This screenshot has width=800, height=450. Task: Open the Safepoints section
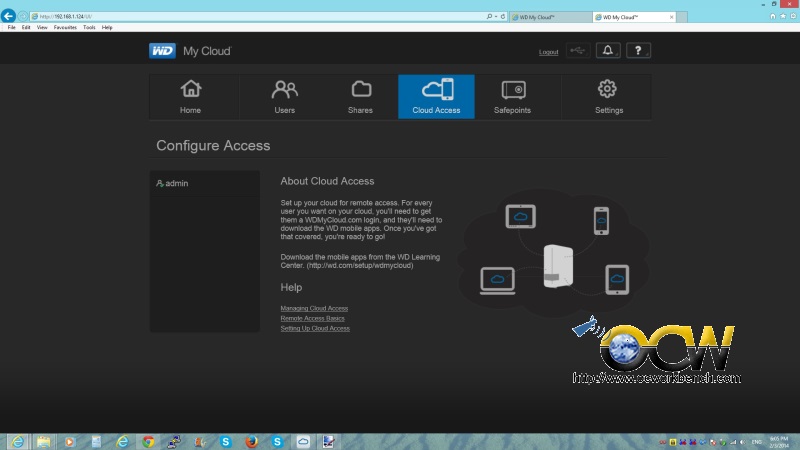point(512,96)
